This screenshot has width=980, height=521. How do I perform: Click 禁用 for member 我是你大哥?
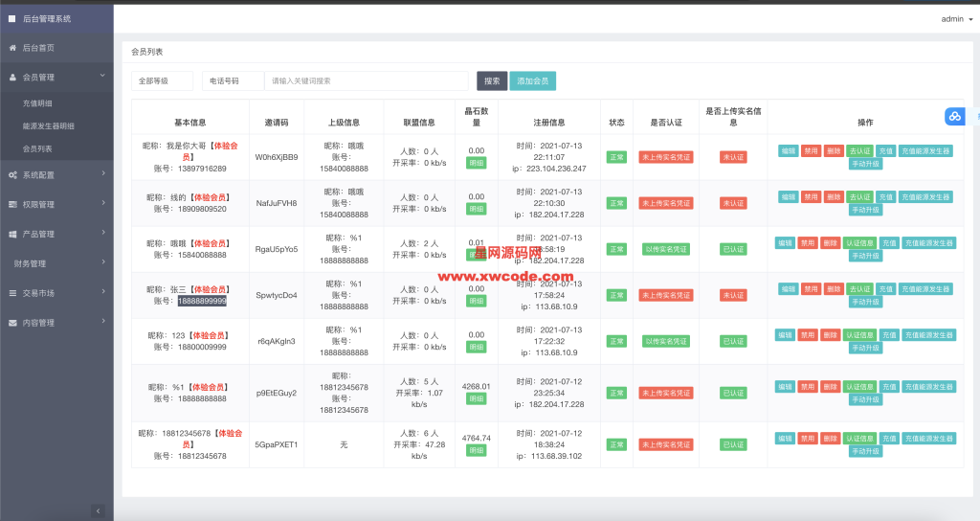pyautogui.click(x=811, y=150)
